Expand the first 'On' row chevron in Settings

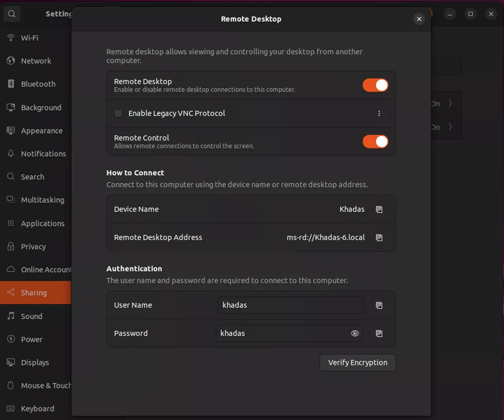point(450,103)
